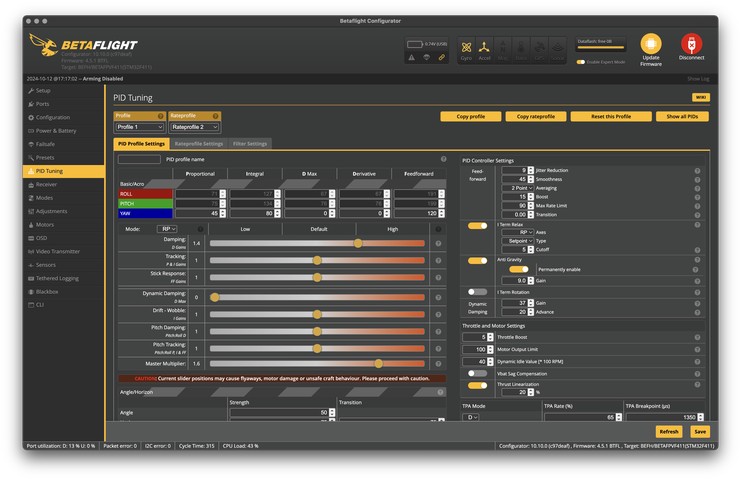Expand the Rateprofile 2 dropdown

194,127
